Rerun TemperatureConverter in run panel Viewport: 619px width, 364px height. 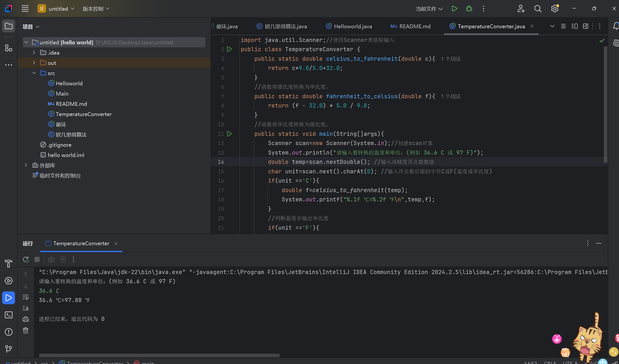coord(26,259)
